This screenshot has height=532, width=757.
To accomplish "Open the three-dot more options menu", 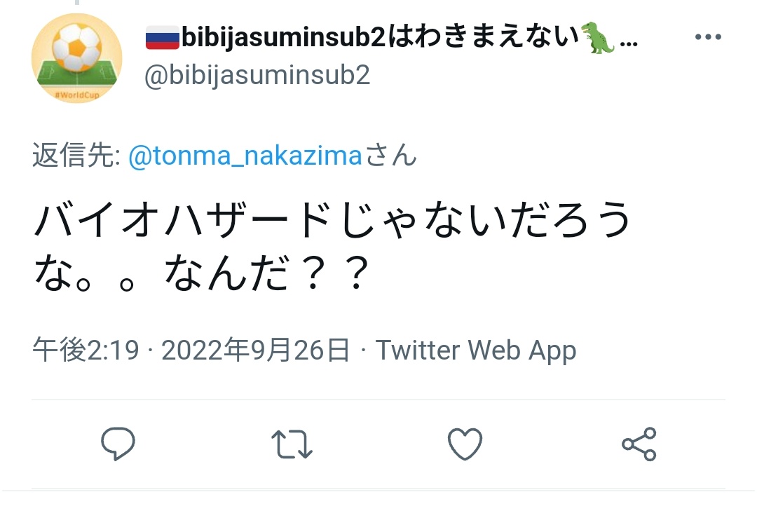I will coord(708,38).
